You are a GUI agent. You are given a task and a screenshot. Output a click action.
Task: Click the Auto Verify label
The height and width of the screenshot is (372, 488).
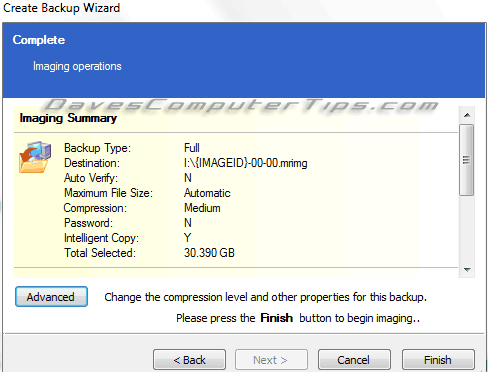(x=91, y=178)
